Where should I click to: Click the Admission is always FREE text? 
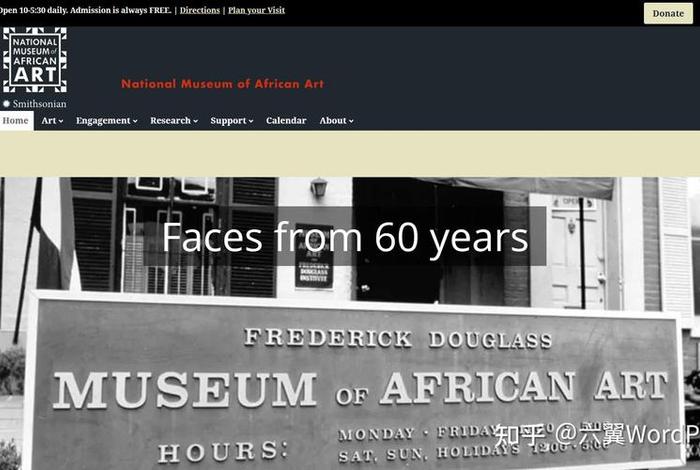[121, 10]
